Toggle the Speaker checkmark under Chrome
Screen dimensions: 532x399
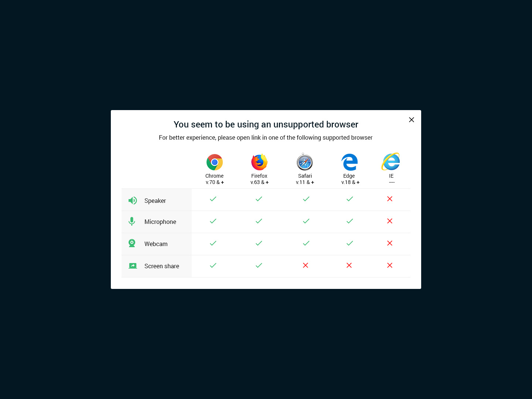213,199
